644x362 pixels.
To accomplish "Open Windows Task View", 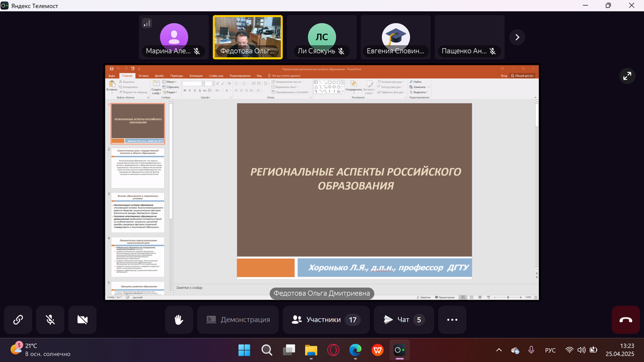I will [289, 349].
